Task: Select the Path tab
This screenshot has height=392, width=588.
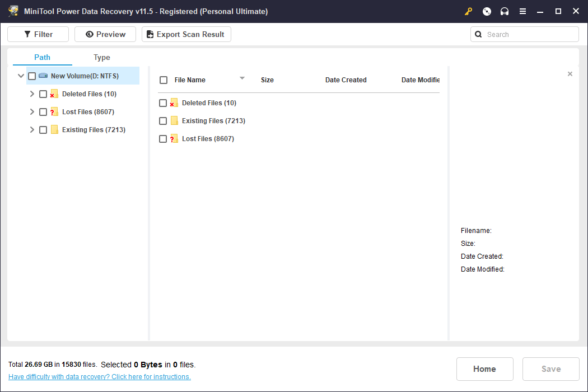Action: tap(42, 57)
